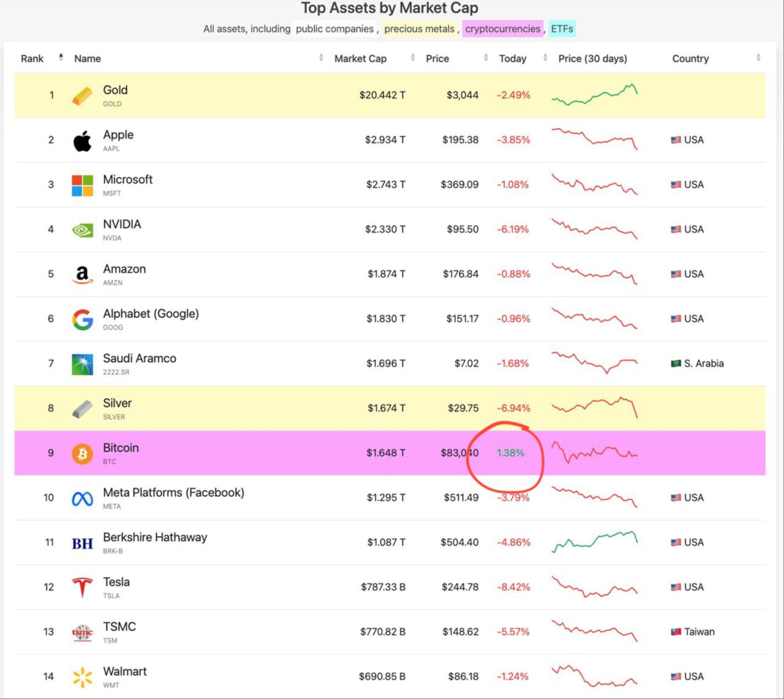
Task: Sort by Market Cap sort arrows
Action: 412,58
